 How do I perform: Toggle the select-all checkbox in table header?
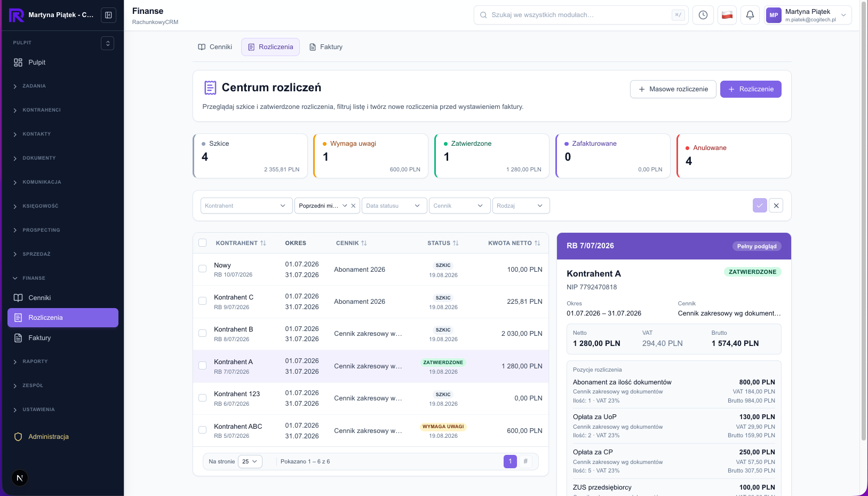click(202, 243)
